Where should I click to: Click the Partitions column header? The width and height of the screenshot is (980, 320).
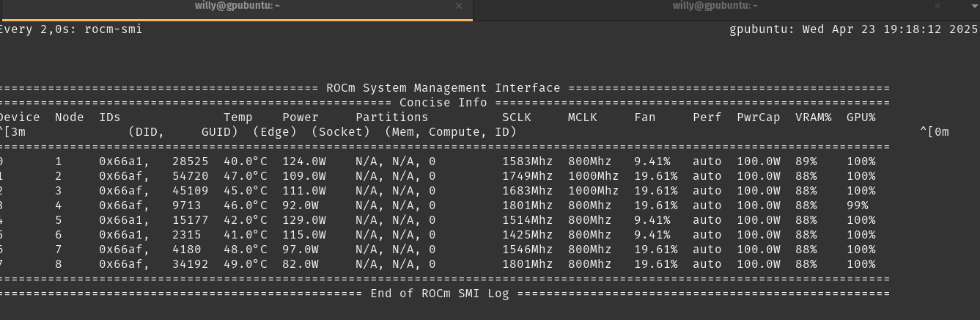391,117
